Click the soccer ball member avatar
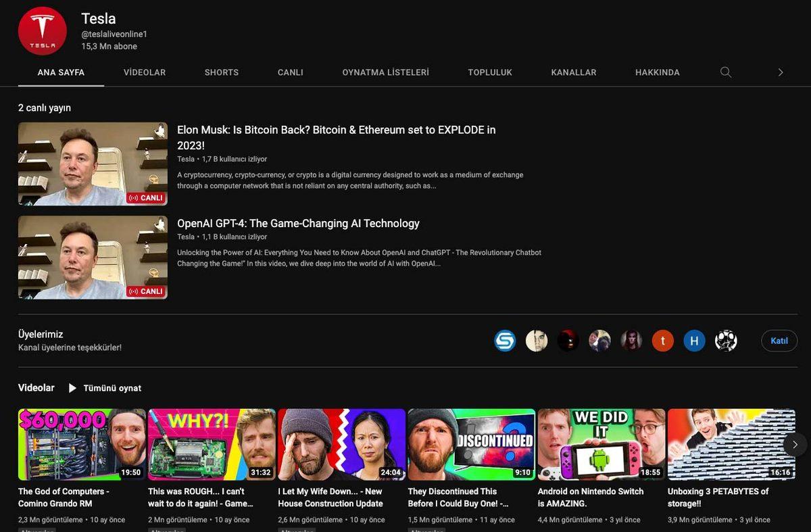Screen dimensions: 811x532 [726, 341]
